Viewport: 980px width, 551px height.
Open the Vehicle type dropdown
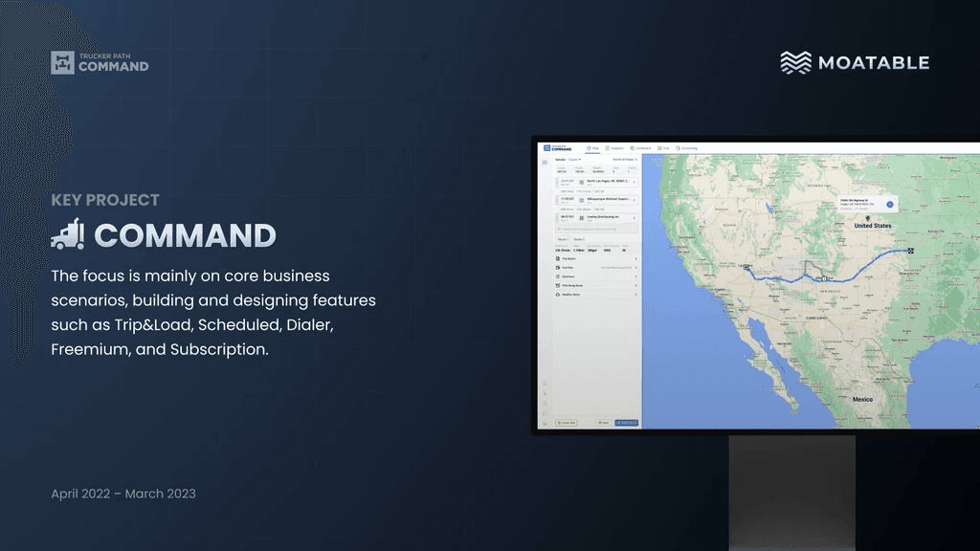click(574, 160)
